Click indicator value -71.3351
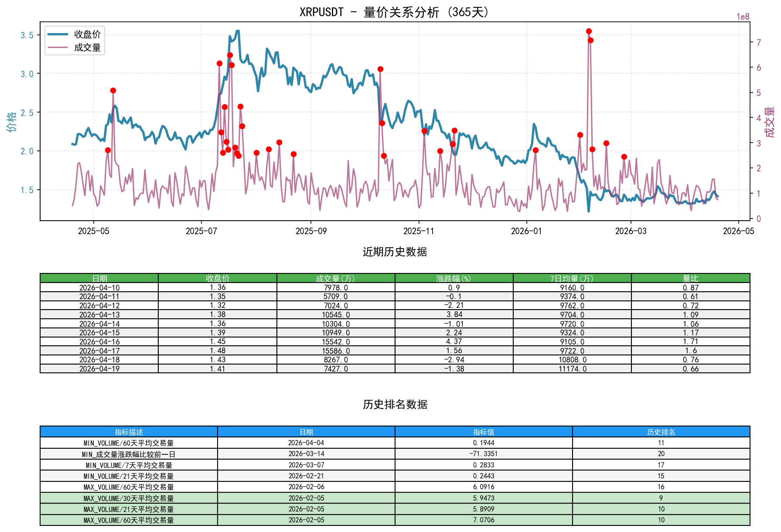 (484, 454)
